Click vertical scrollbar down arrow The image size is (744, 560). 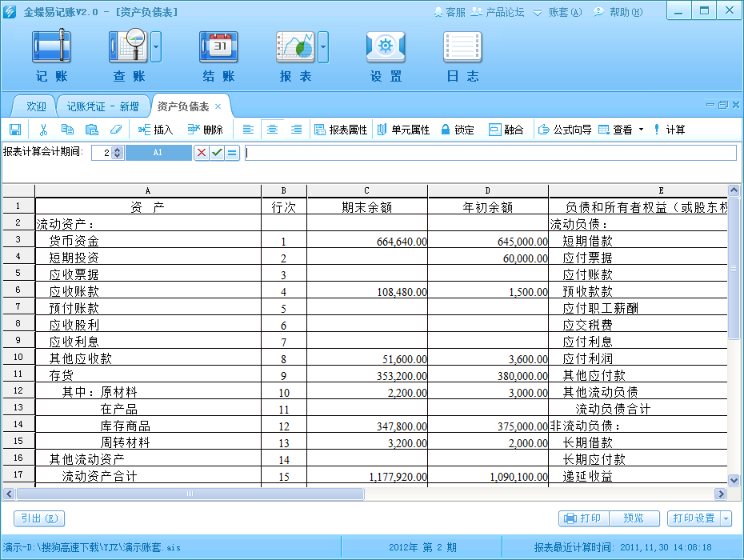[x=734, y=480]
